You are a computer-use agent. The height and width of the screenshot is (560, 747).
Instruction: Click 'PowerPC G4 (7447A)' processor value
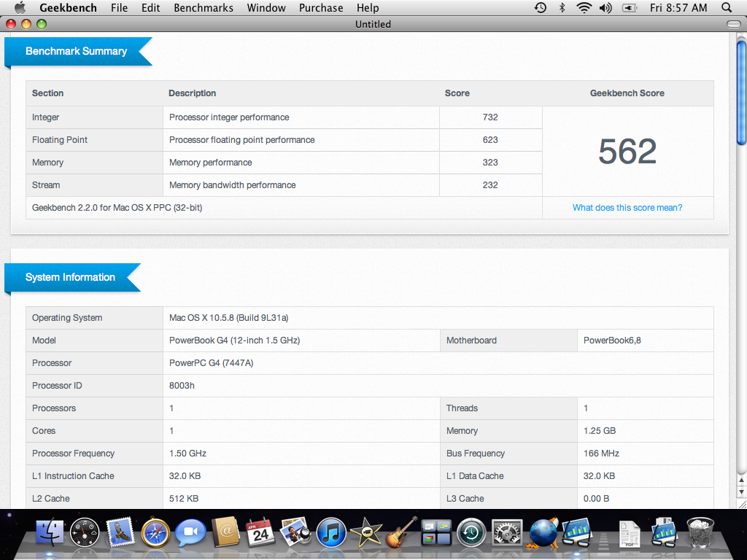(x=211, y=363)
